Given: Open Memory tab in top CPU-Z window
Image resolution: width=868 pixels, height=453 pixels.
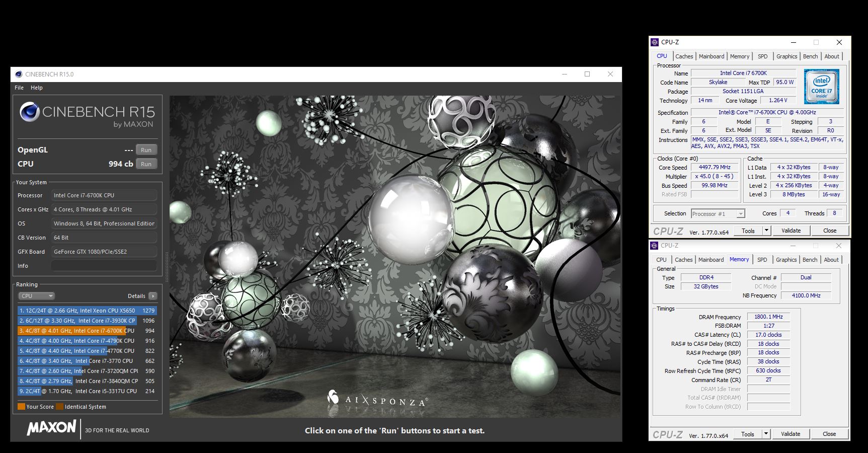Looking at the screenshot, I should pos(740,56).
